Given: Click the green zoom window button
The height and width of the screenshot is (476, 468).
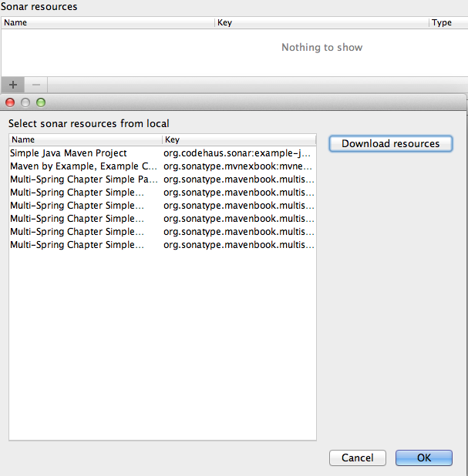Looking at the screenshot, I should coord(41,102).
